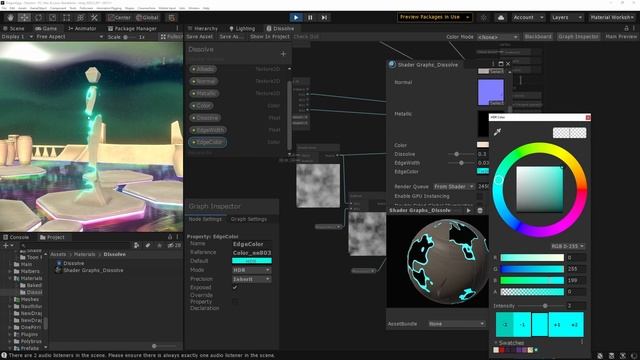The image size is (640, 360).
Task: Add a new Blackboard property with plus
Action: pyautogui.click(x=283, y=53)
